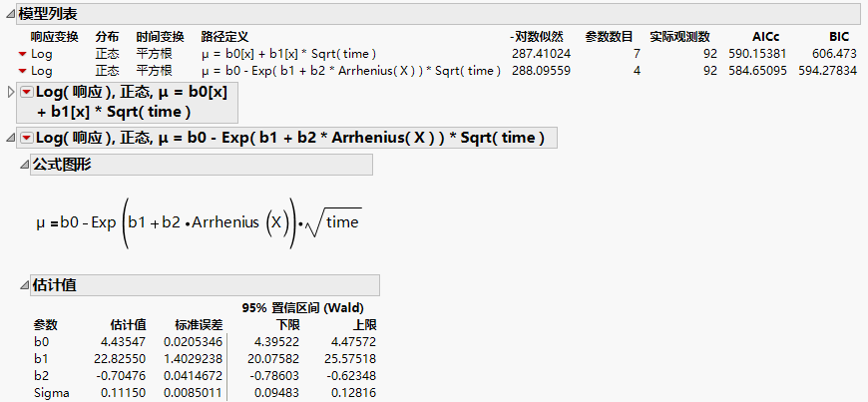Screen dimensions: 868x402
Task: Open red triangle menu of first Log row
Action: (x=23, y=52)
